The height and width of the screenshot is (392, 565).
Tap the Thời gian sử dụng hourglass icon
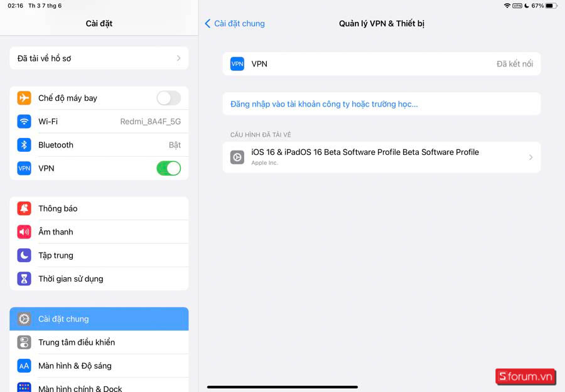pyautogui.click(x=24, y=278)
